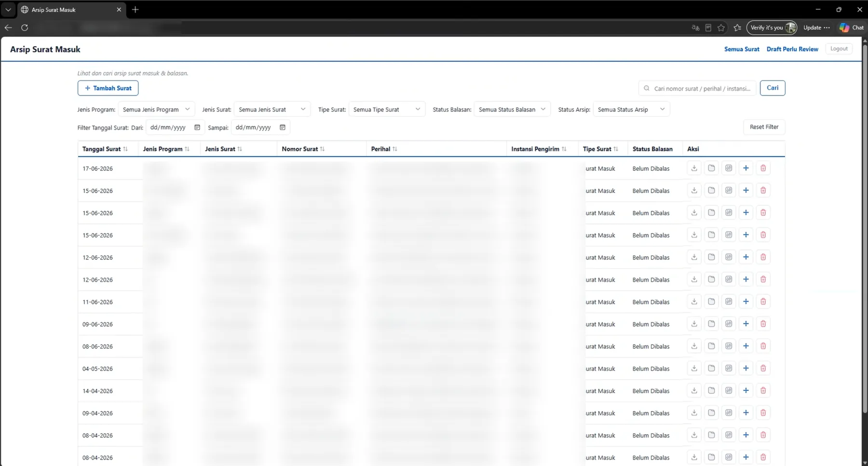Download the letter dated 14-04-2026
This screenshot has width=868, height=466.
pos(694,390)
